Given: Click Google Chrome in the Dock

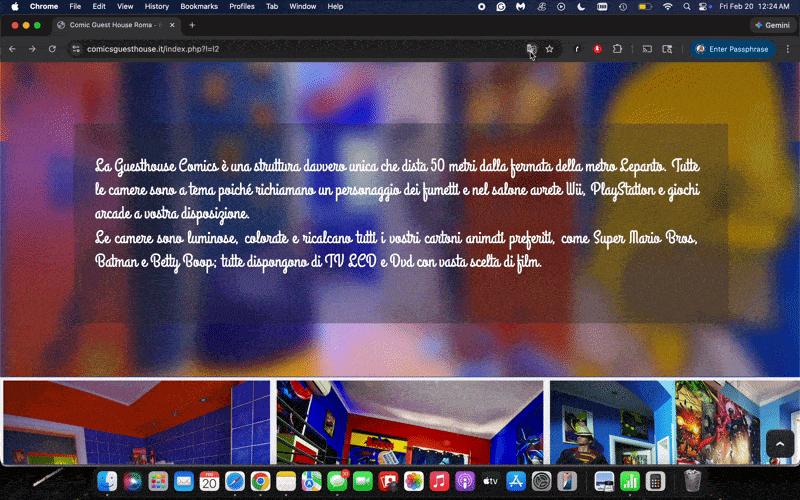Looking at the screenshot, I should point(260,481).
